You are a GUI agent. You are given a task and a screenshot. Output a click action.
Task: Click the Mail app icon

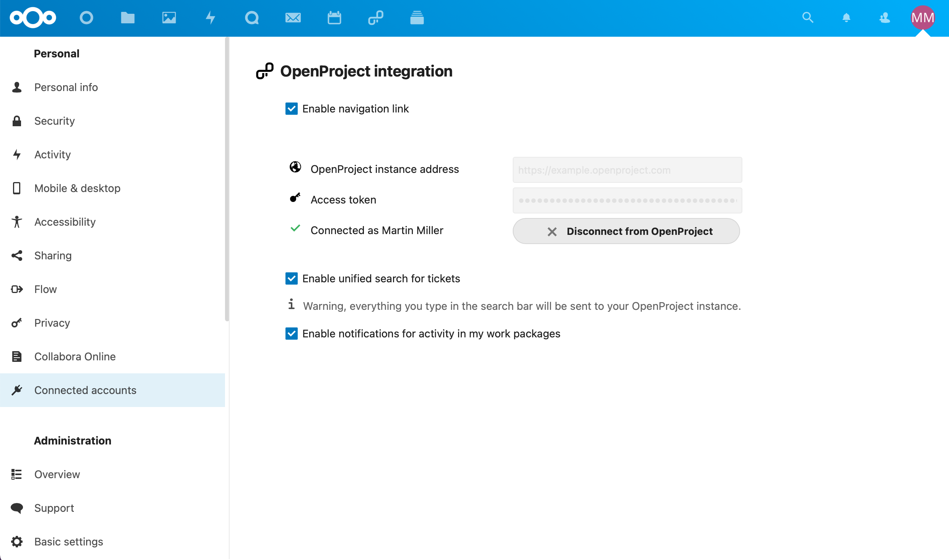pyautogui.click(x=293, y=18)
